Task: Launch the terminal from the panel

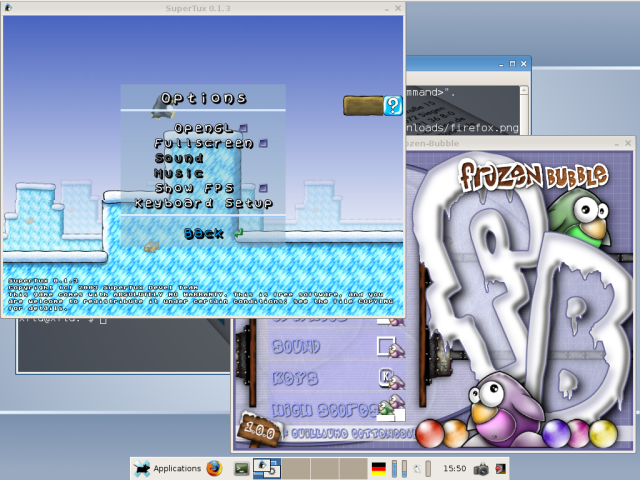Action: click(x=242, y=469)
